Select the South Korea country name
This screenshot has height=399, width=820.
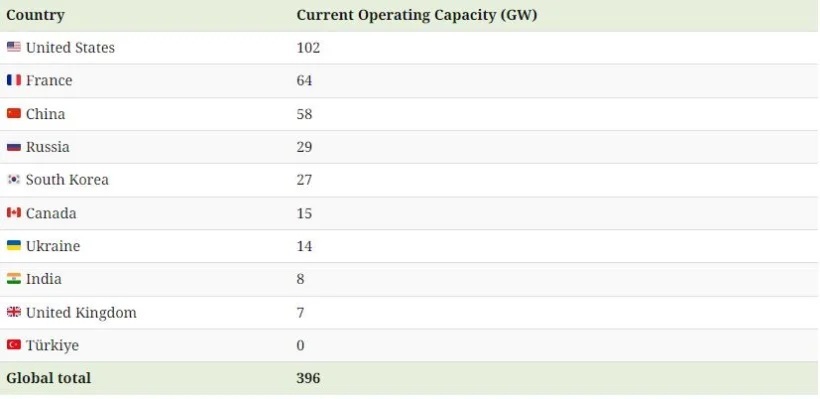[67, 180]
